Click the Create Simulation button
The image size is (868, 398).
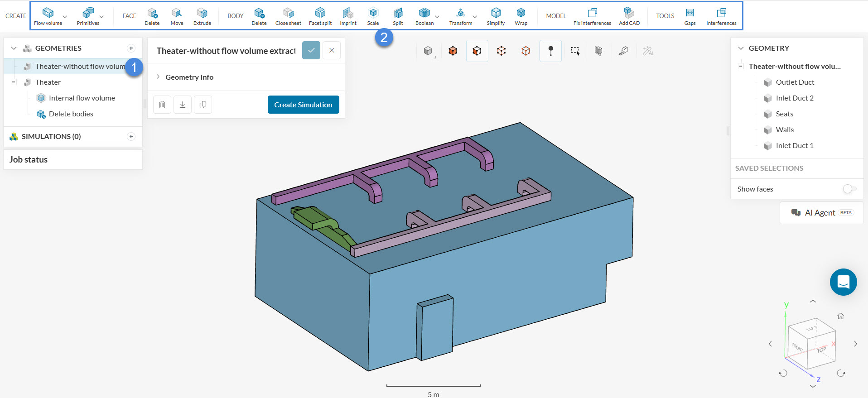[x=303, y=105]
